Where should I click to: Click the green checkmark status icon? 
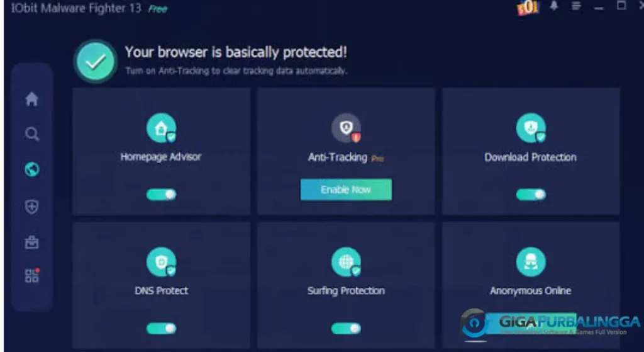tap(96, 62)
